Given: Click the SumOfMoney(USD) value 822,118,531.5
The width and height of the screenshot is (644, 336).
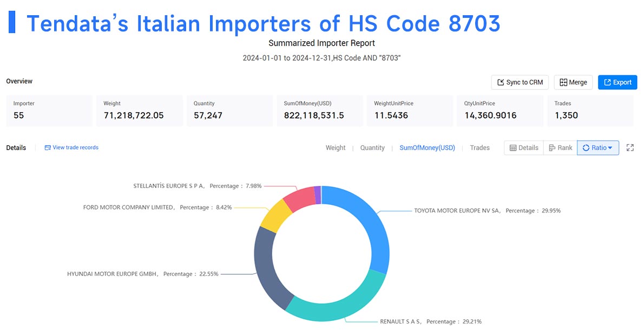Looking at the screenshot, I should coord(314,115).
